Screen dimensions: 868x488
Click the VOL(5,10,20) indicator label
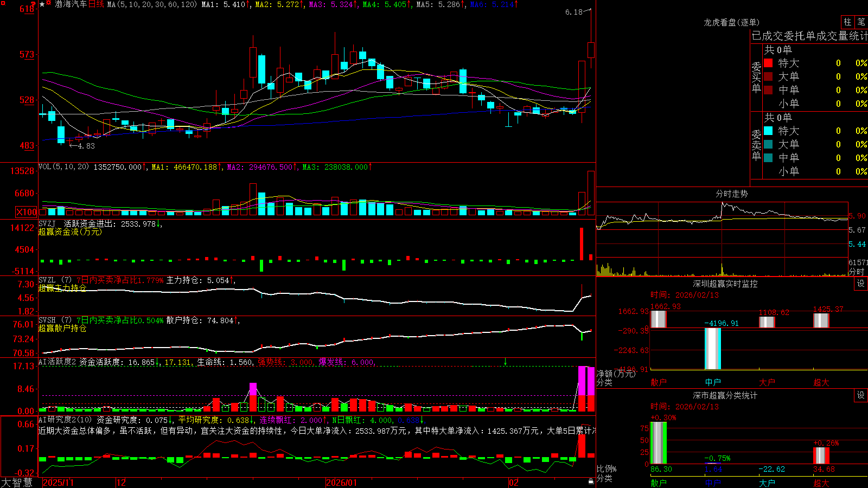click(x=63, y=167)
